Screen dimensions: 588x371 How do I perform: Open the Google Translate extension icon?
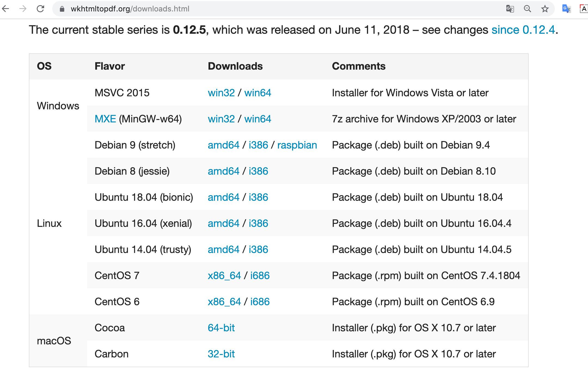[566, 9]
